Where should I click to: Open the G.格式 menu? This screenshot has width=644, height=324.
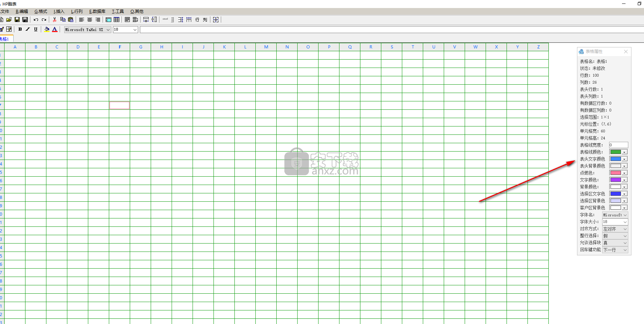tap(41, 11)
